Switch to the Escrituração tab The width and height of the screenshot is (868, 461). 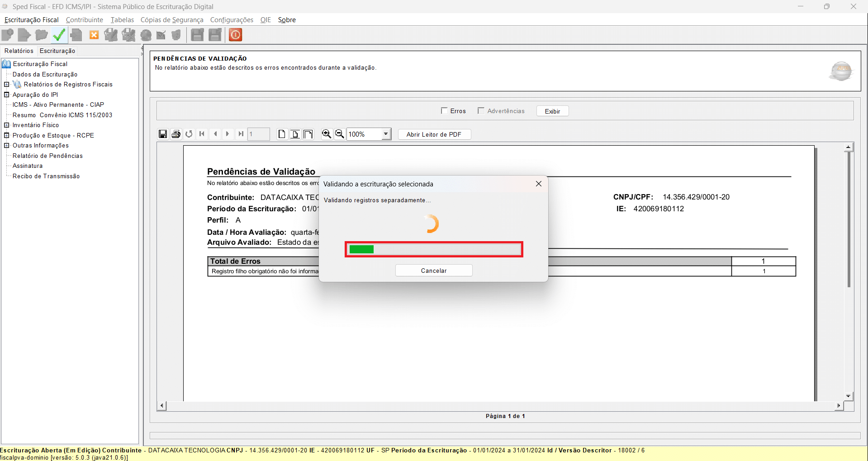[57, 51]
